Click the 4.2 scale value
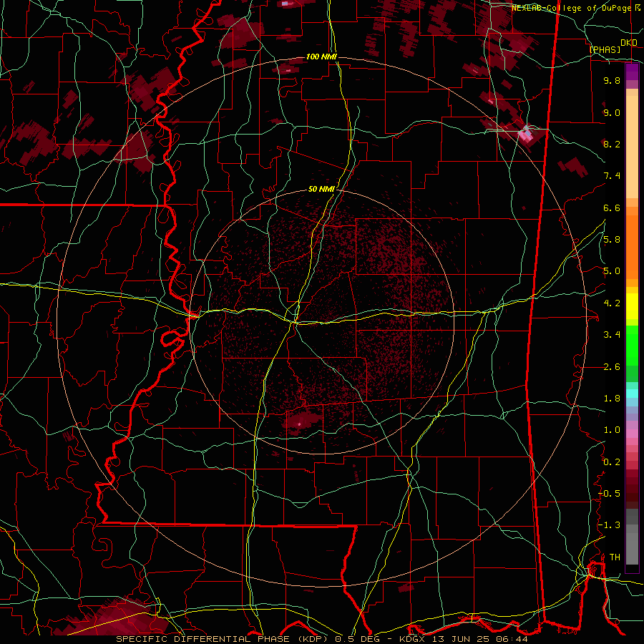Viewport: 644px width, 644px height. tap(612, 303)
